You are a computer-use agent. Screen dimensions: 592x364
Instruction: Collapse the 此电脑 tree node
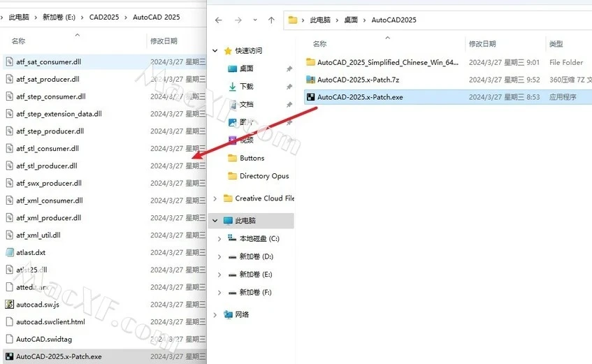(215, 221)
